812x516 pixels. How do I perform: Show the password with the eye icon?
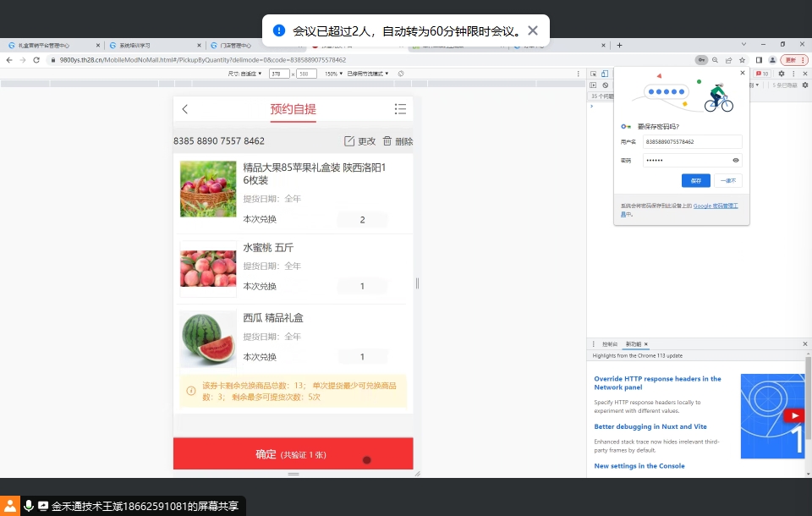pyautogui.click(x=736, y=160)
